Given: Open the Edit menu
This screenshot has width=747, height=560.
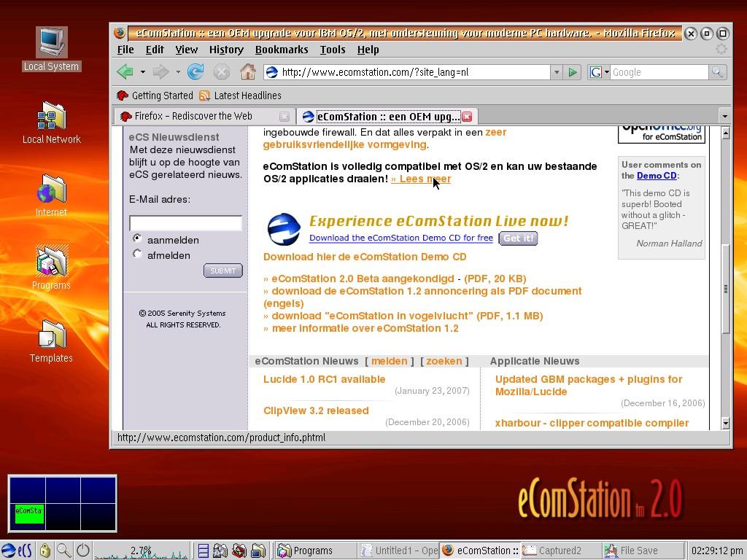Looking at the screenshot, I should click(155, 50).
